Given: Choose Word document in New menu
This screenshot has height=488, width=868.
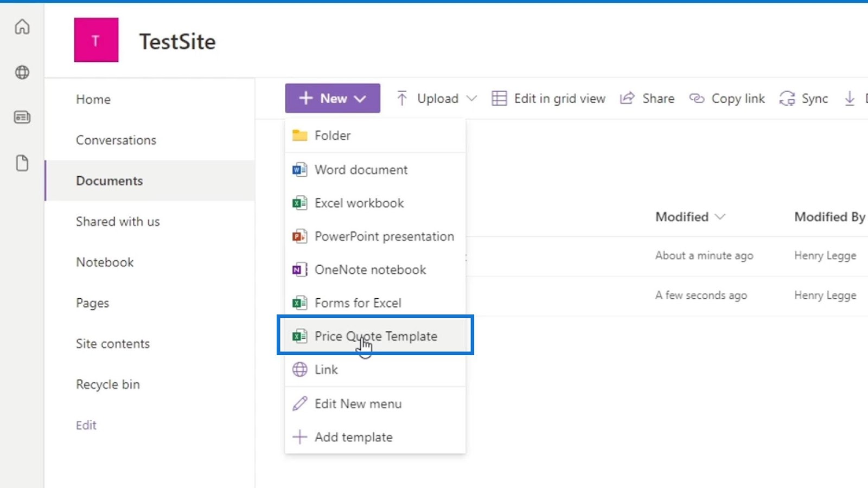Looking at the screenshot, I should point(361,170).
